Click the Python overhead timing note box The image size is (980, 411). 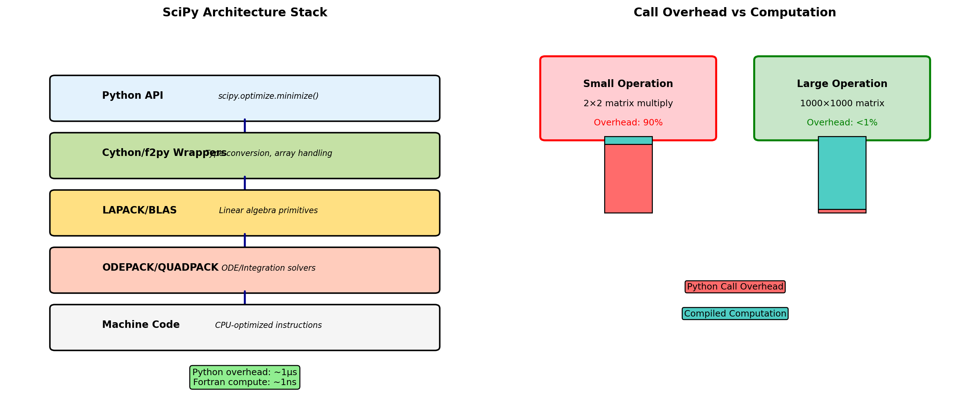(245, 377)
